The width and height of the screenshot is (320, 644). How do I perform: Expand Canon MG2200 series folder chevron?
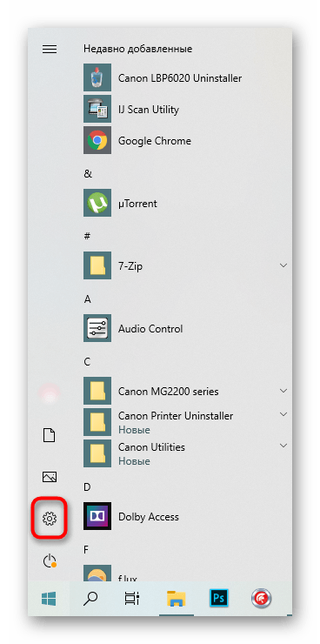coord(283,391)
